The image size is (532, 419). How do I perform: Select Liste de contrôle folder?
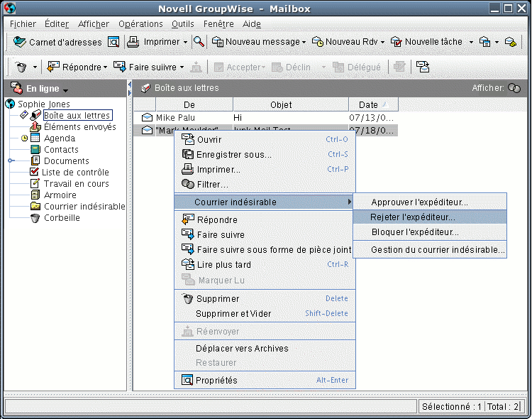(x=75, y=173)
